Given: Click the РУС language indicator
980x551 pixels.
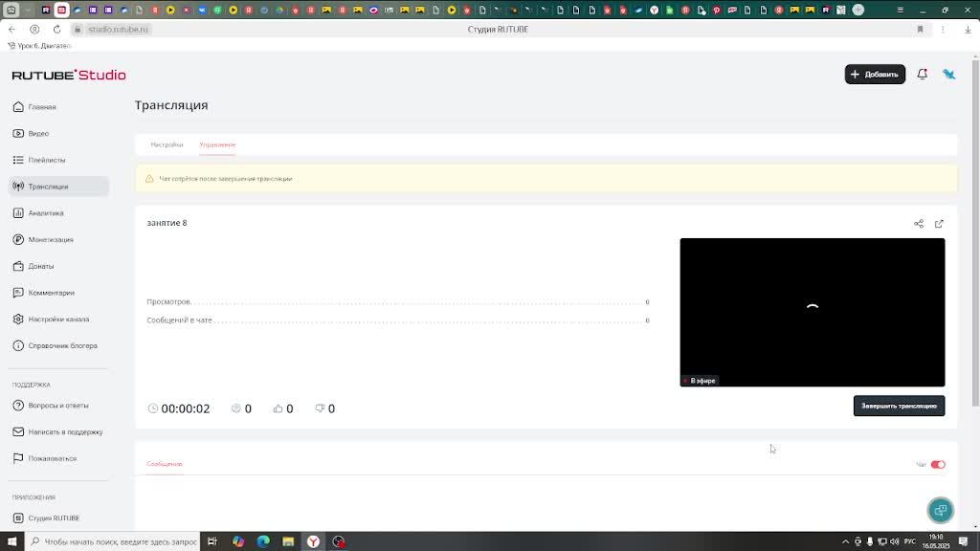Looking at the screenshot, I should [x=910, y=541].
